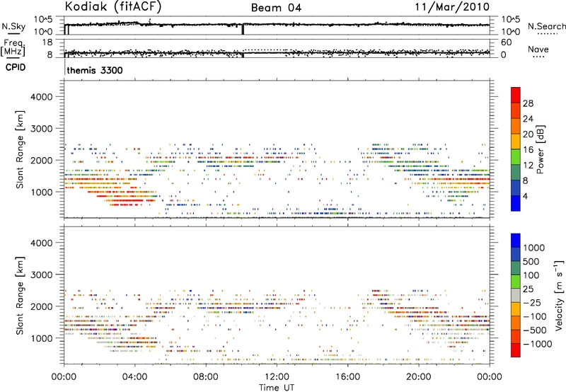Image resolution: width=566 pixels, height=392 pixels.
Task: Click the '12:00' time tick label
Action: (x=277, y=377)
